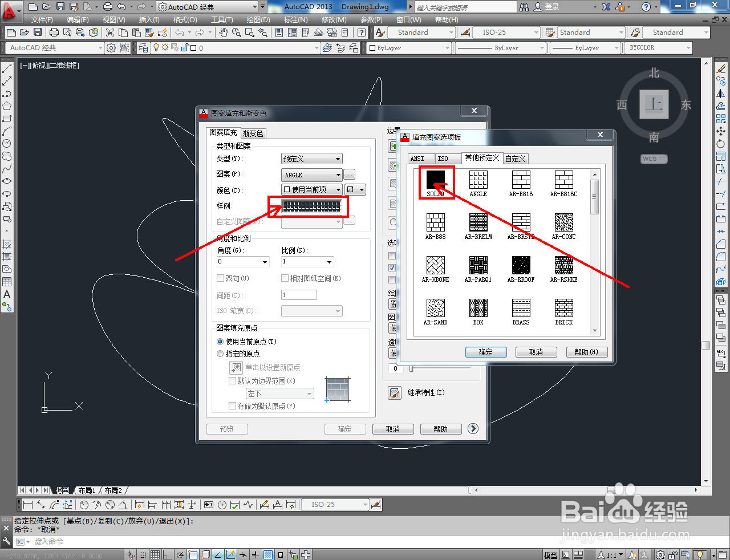Pick the BRICK hatch pattern
This screenshot has height=560, width=730.
coord(563,308)
